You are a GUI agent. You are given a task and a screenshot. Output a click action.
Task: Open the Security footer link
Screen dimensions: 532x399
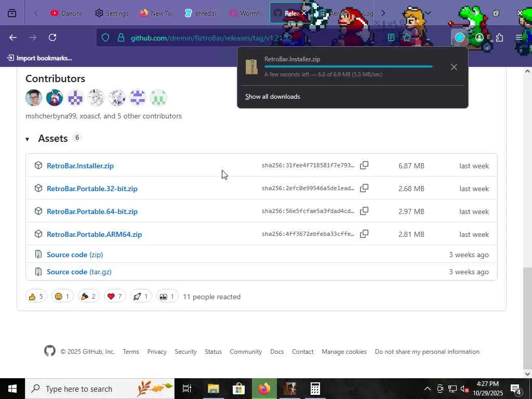[185, 352]
